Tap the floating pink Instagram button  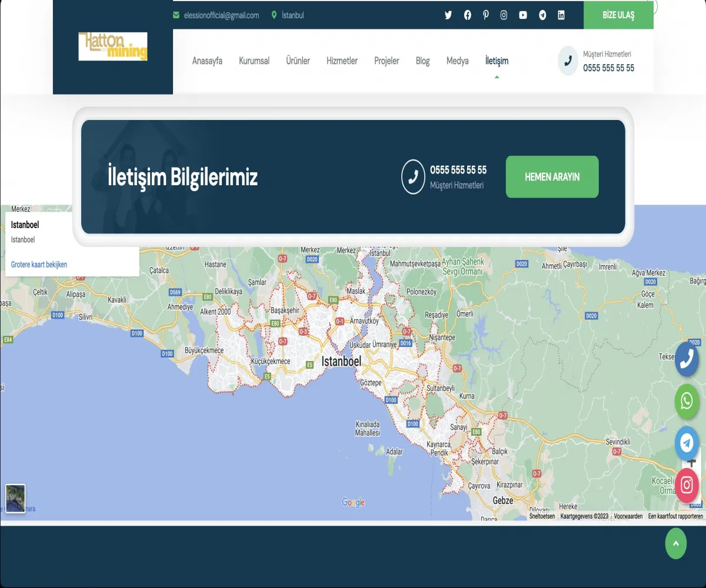click(x=687, y=485)
